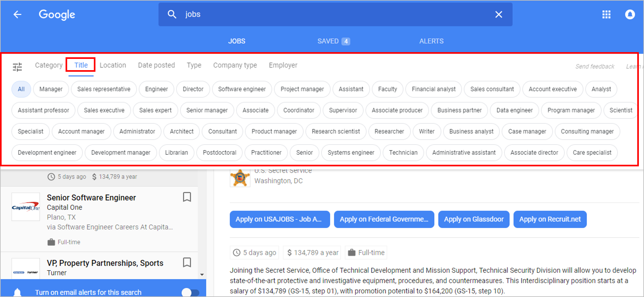Apply on Glassdoor button

tap(474, 219)
